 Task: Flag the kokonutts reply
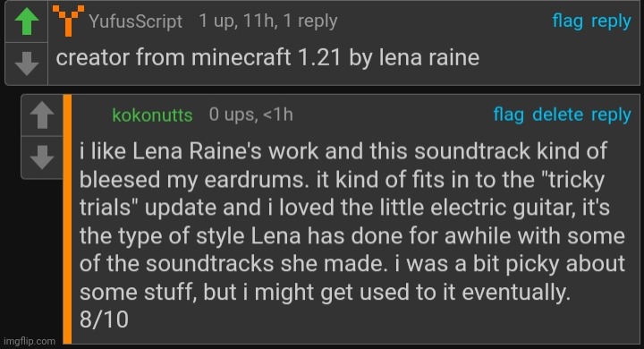point(508,115)
